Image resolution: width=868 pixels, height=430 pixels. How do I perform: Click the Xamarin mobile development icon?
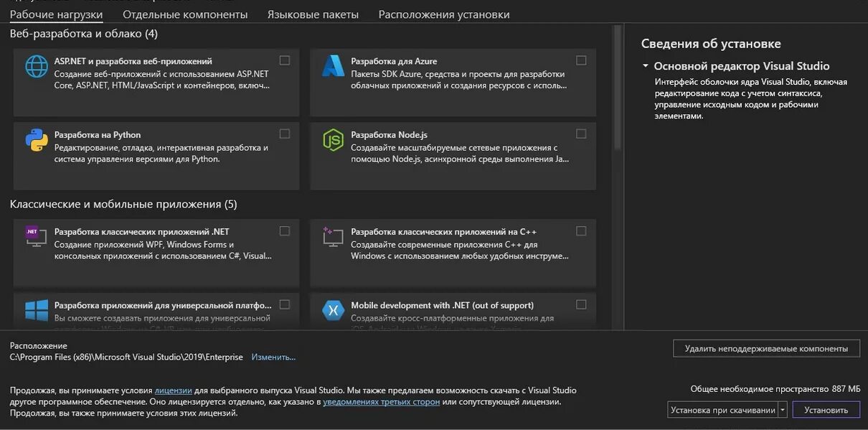[x=333, y=310]
